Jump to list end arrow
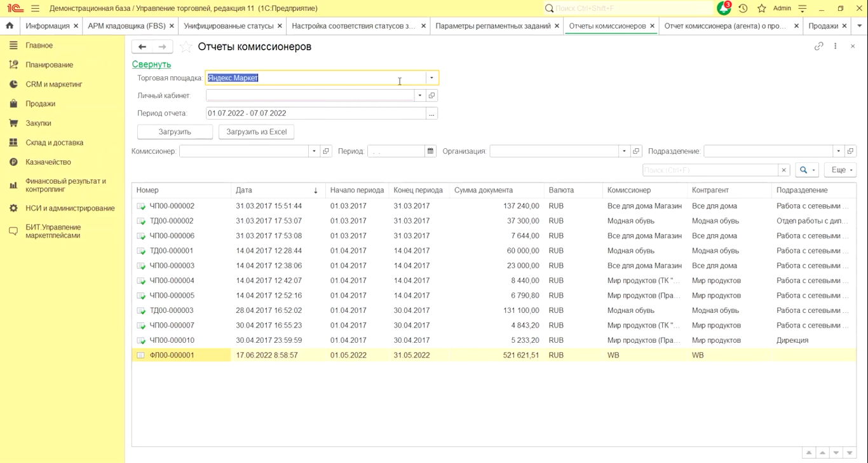This screenshot has height=463, width=868. tap(851, 453)
